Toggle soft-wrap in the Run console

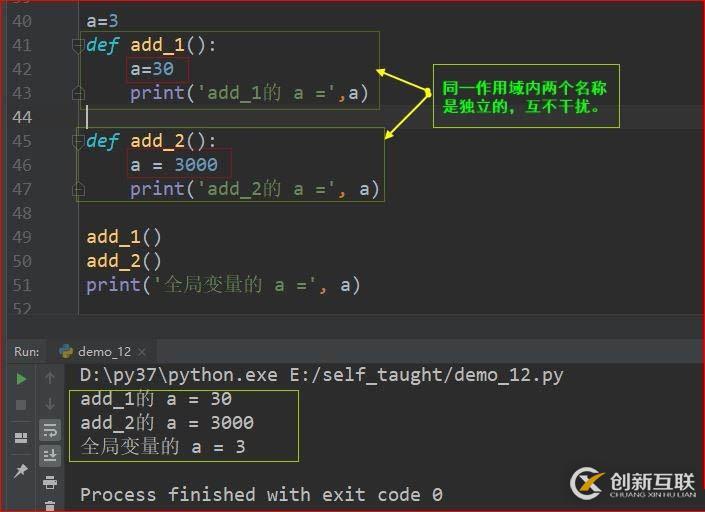(x=50, y=430)
